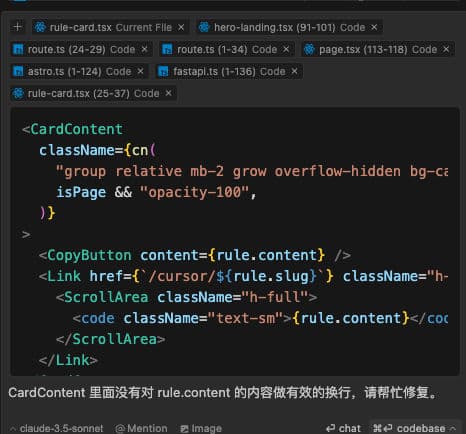Remove hero-landing.tsx (91-101) chip

374,27
